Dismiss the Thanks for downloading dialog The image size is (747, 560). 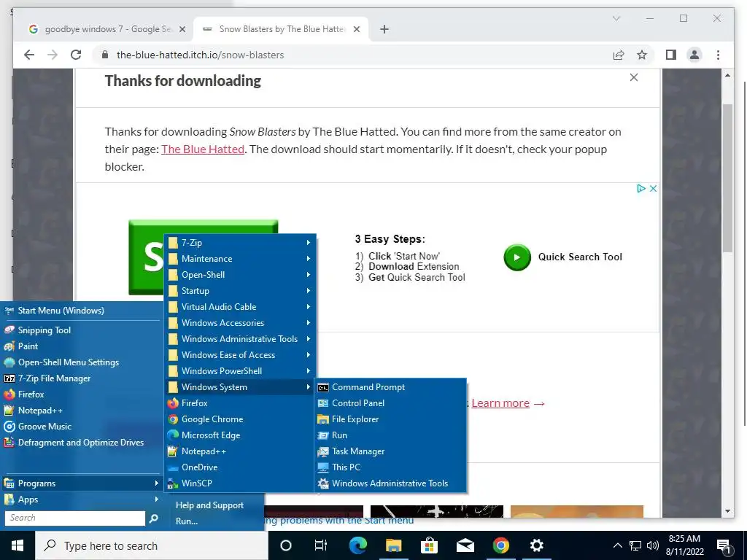click(x=634, y=77)
